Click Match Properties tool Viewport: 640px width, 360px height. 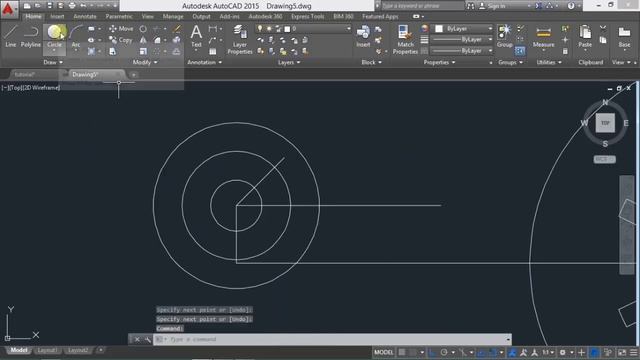click(x=405, y=39)
